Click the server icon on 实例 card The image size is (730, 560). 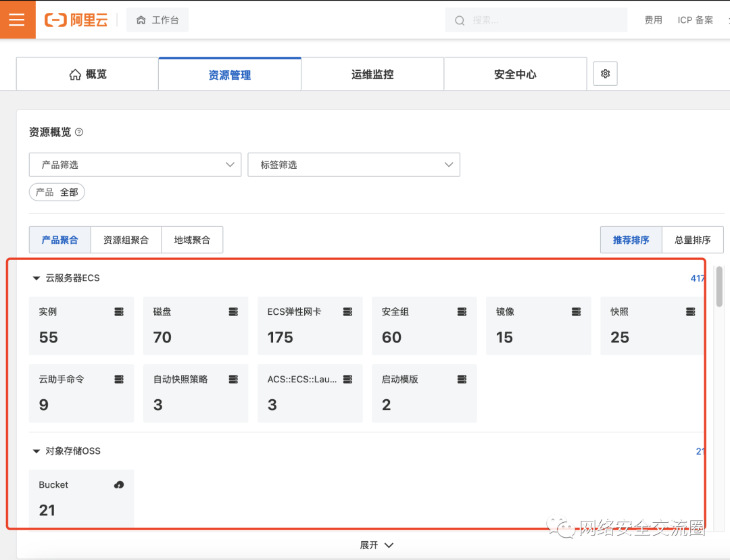coord(119,311)
